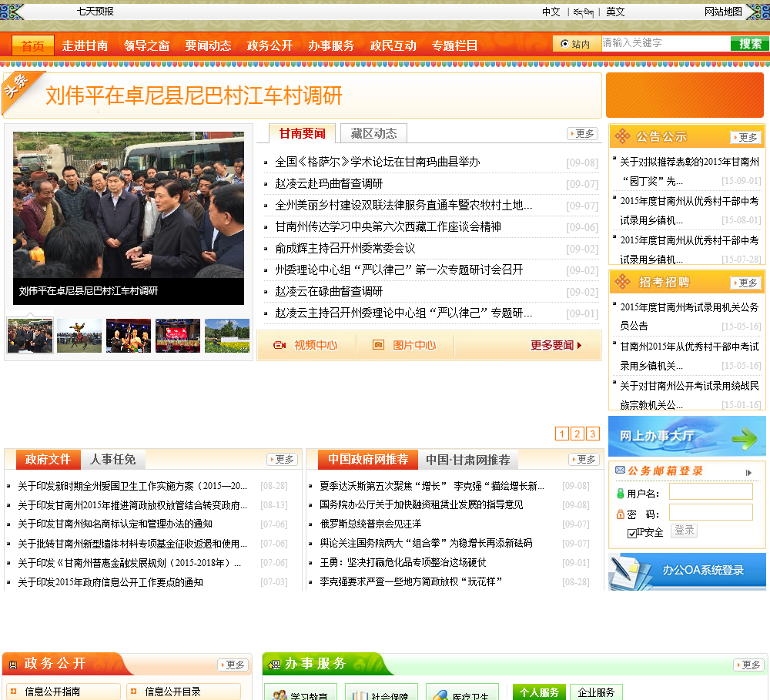
Task: Select the 个人服务 tab
Action: (539, 692)
